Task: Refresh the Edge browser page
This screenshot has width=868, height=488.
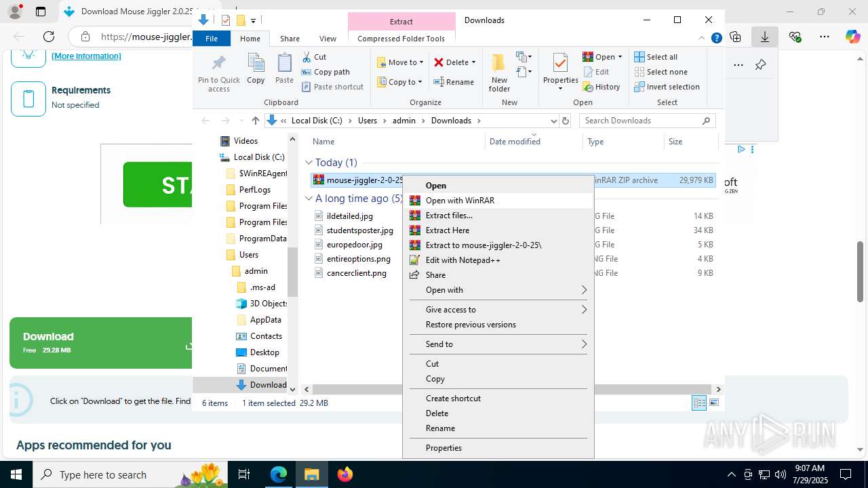Action: tap(49, 37)
